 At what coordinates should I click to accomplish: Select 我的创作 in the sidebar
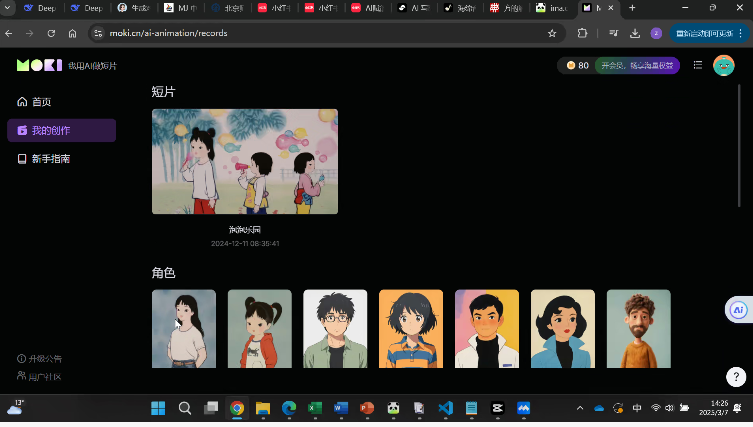point(50,130)
